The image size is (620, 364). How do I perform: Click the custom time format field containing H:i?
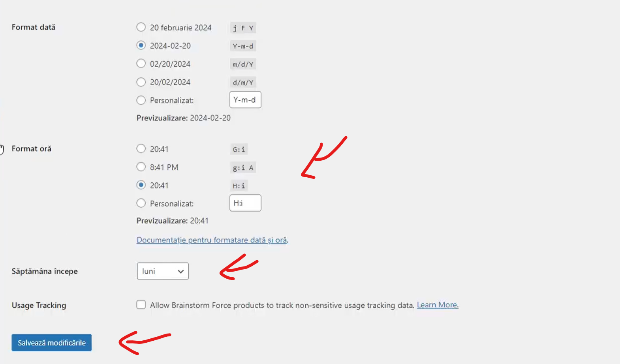click(x=245, y=203)
